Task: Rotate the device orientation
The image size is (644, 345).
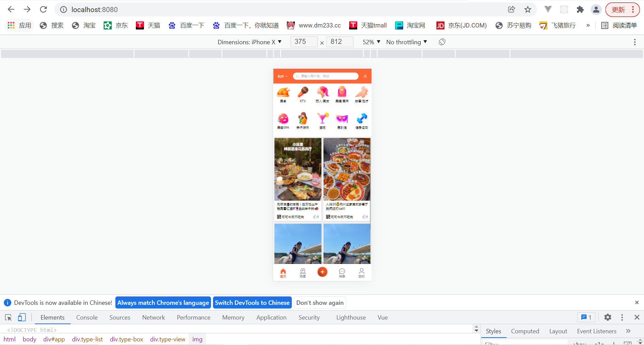Action: [x=442, y=42]
